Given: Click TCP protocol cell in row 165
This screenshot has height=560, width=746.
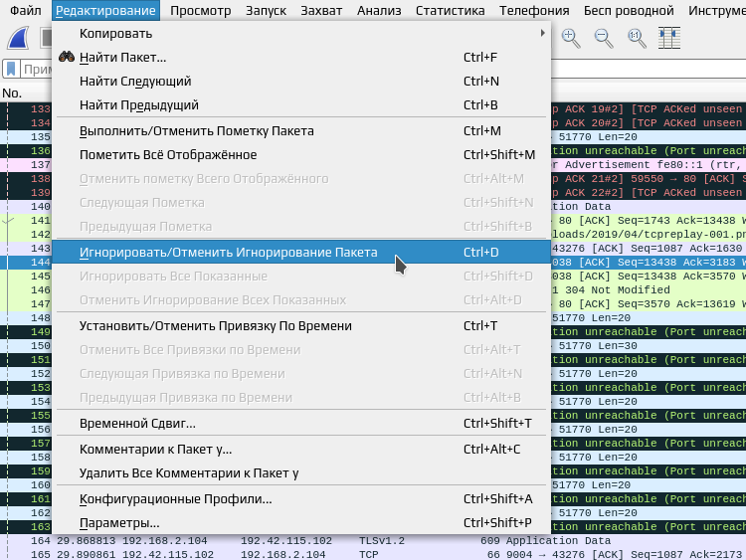Looking at the screenshot, I should (369, 555).
